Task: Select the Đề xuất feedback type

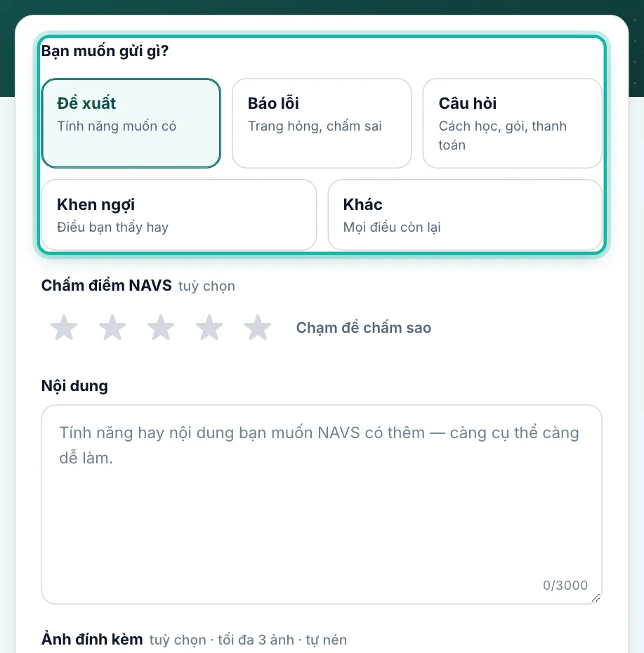Action: (131, 124)
